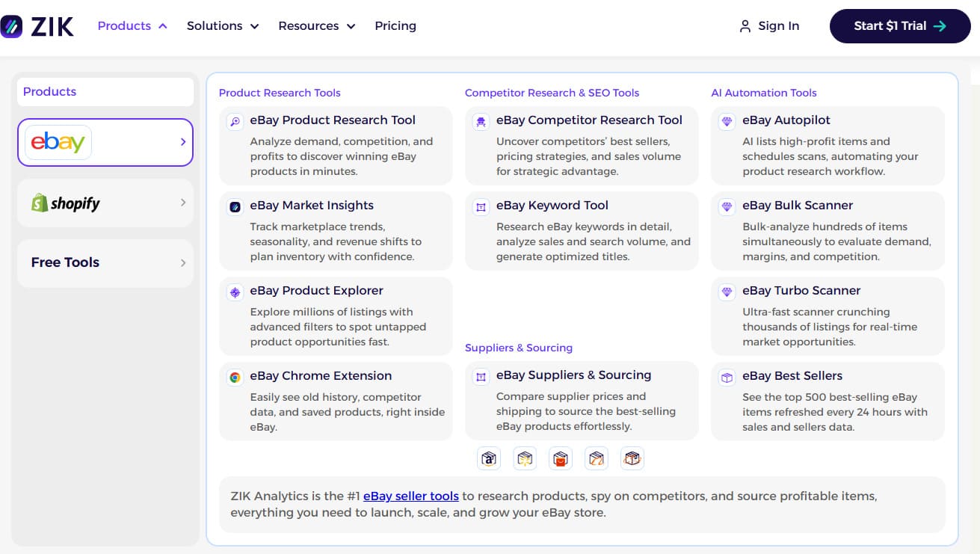Click the ZIK logo in the header
Screen dimensions: 980x554
pos(37,26)
